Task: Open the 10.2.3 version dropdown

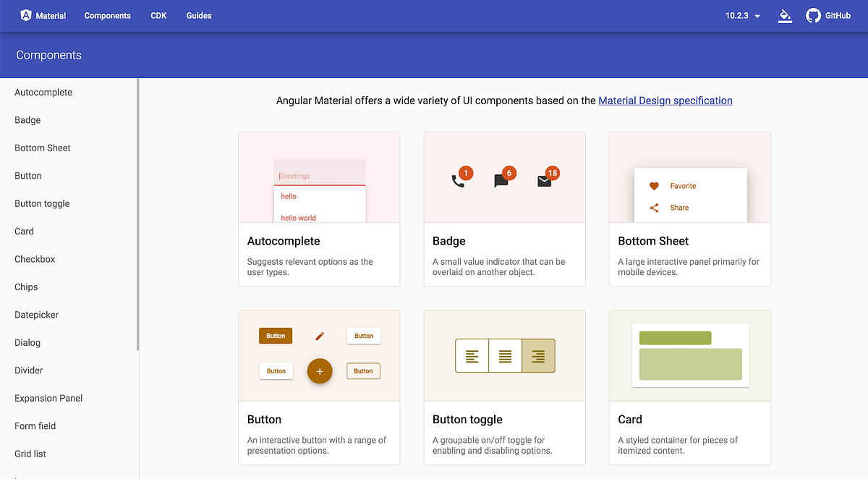Action: pos(743,16)
